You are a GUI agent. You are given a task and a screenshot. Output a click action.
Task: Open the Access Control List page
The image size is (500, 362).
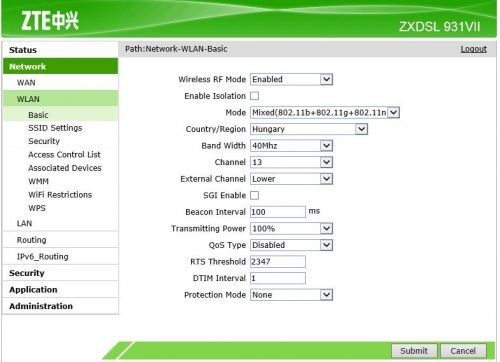(x=64, y=155)
